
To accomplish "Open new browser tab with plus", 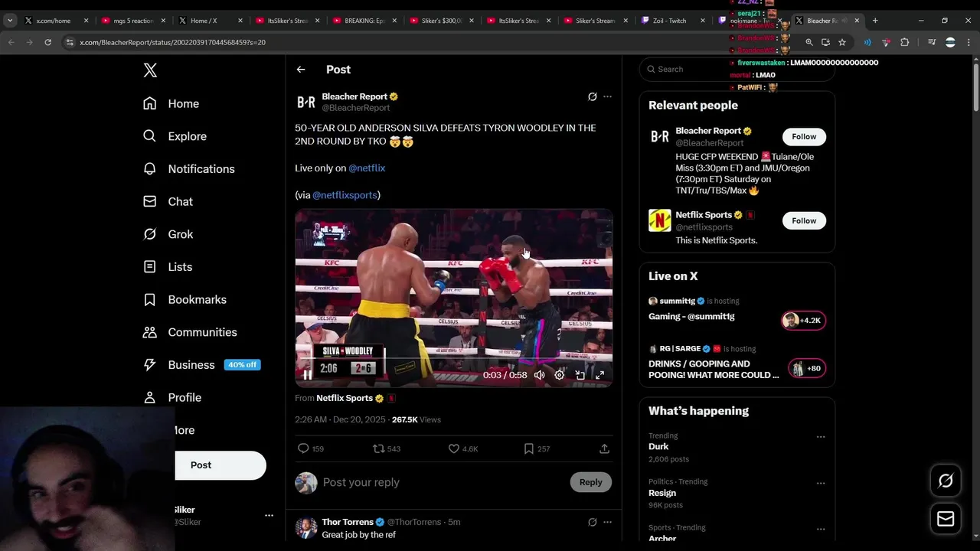I will click(875, 21).
